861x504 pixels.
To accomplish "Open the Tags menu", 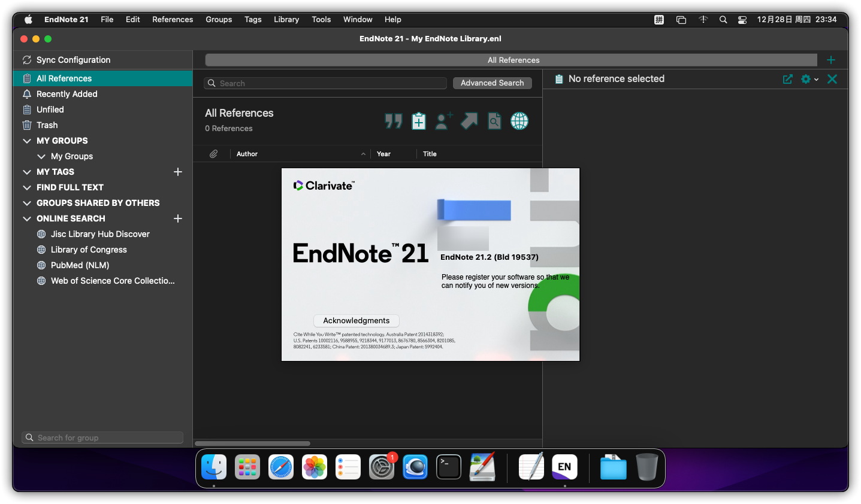I will click(x=253, y=19).
